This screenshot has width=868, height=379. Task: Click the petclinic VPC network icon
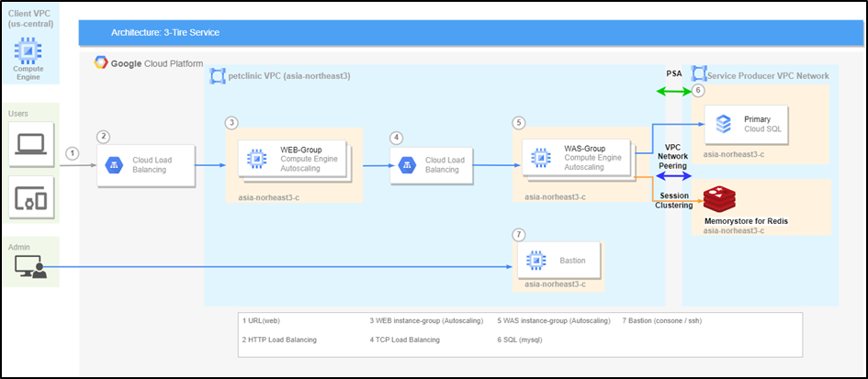tap(218, 77)
